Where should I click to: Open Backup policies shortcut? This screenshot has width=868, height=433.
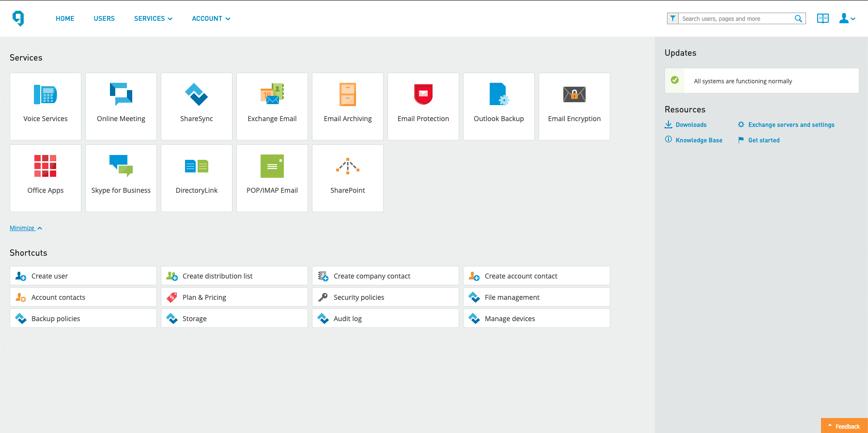tap(83, 318)
